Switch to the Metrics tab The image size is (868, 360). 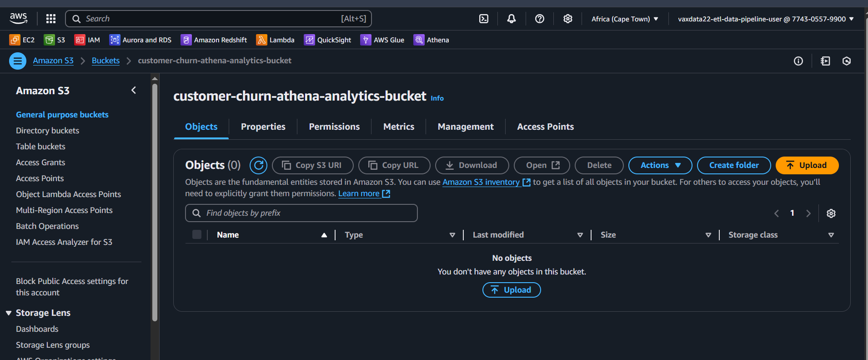[x=399, y=127]
